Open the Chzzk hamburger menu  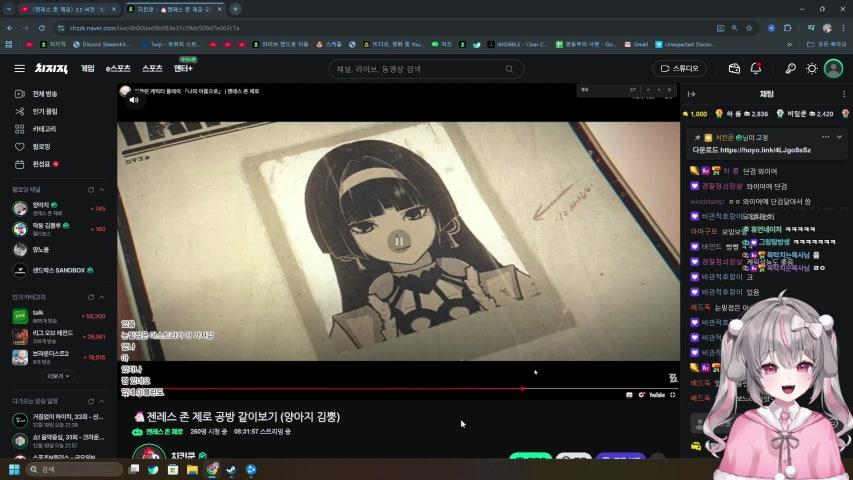point(20,69)
